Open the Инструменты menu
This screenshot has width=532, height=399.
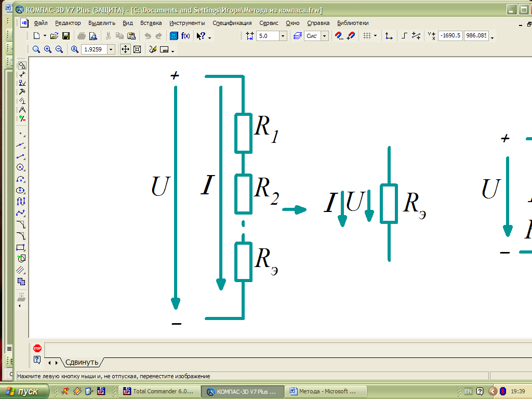(187, 23)
